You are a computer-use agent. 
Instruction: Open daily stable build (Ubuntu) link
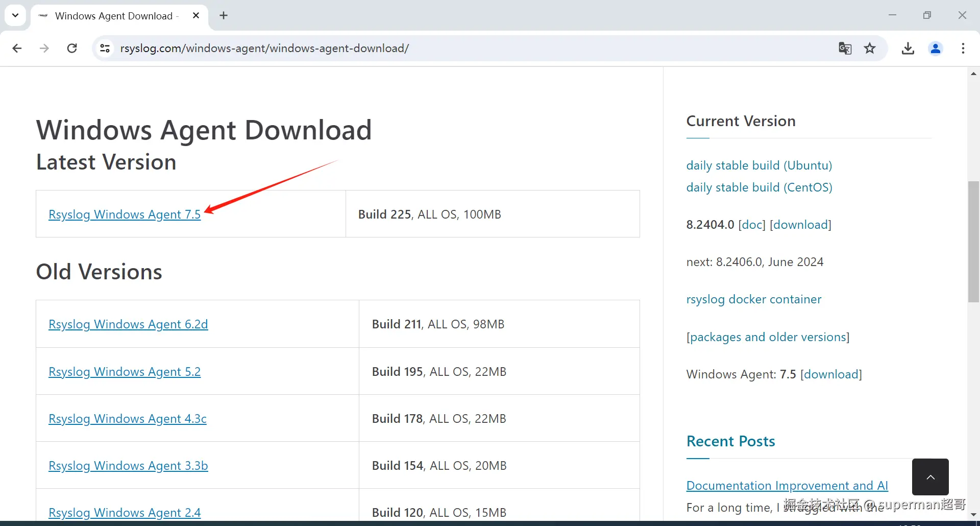[759, 165]
